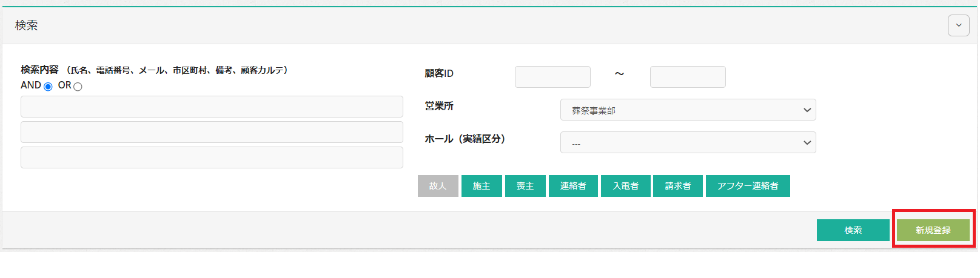Viewport: 980px width, 278px height.
Task: Open the ホール（実績区分） dropdown
Action: pos(688,142)
